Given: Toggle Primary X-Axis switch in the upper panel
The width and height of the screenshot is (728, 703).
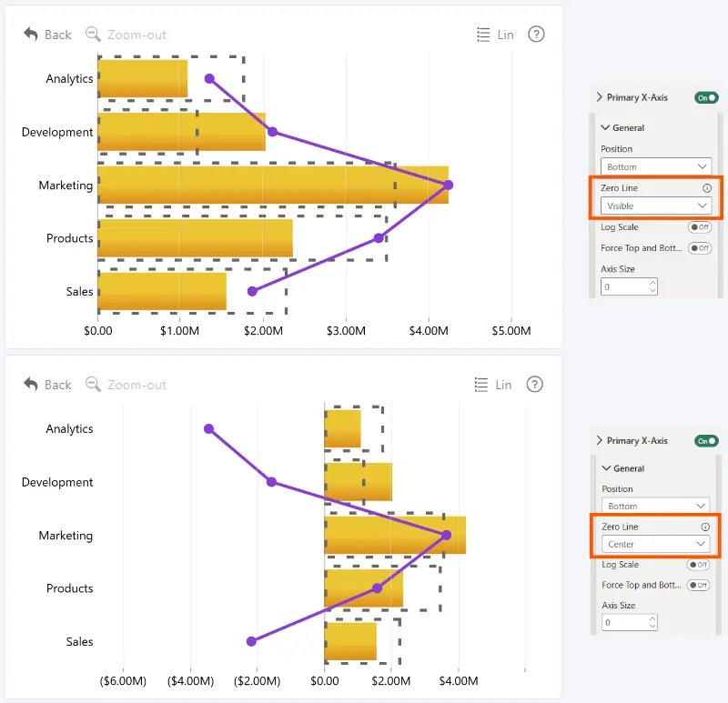Looking at the screenshot, I should (706, 98).
